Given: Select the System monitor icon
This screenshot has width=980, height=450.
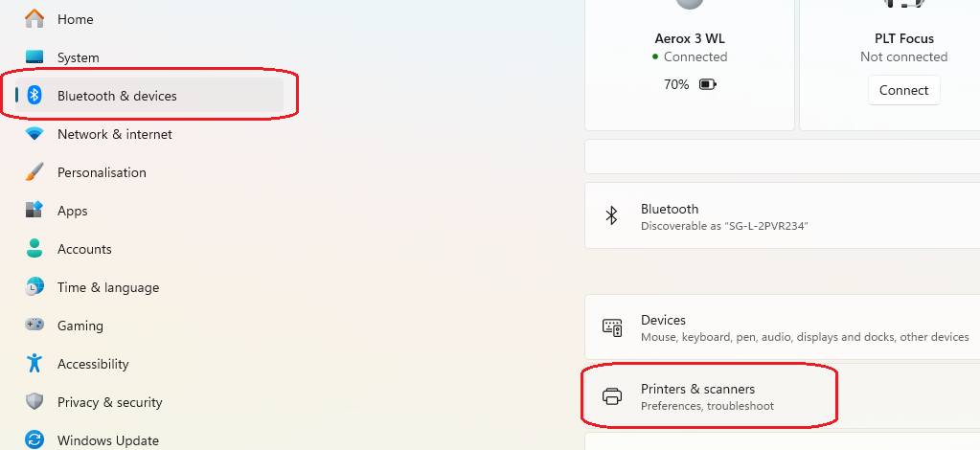Looking at the screenshot, I should pos(34,56).
